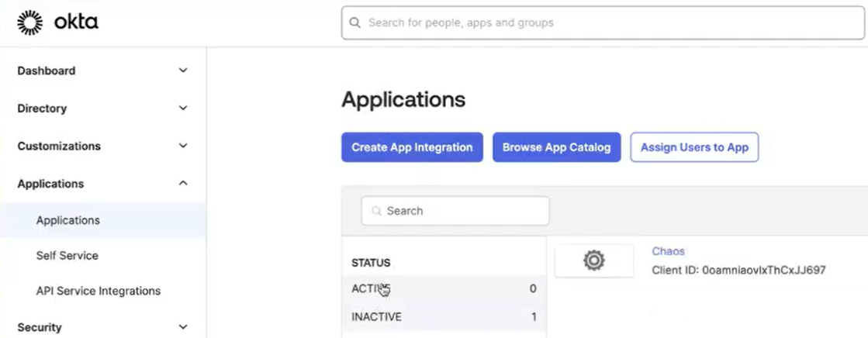Open API Service Integrations
868x338 pixels.
tap(99, 291)
